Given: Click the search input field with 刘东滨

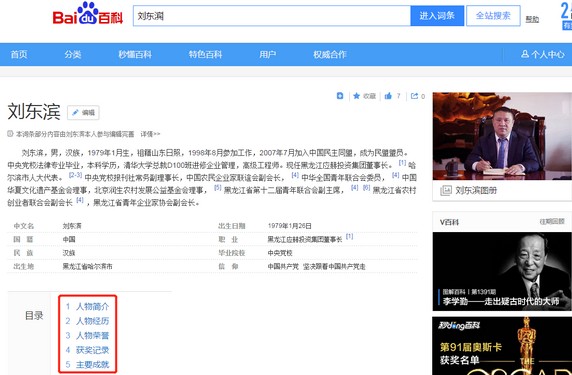Looking at the screenshot, I should coord(272,16).
